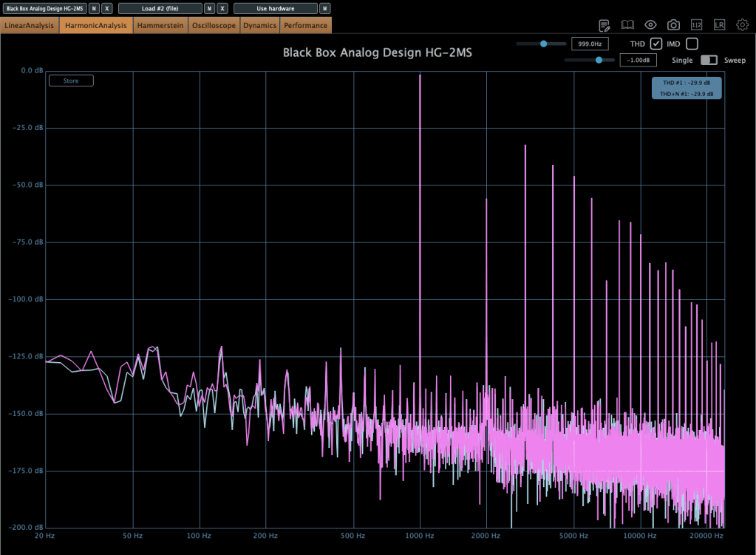
Task: Open the notes editor icon
Action: [x=605, y=25]
